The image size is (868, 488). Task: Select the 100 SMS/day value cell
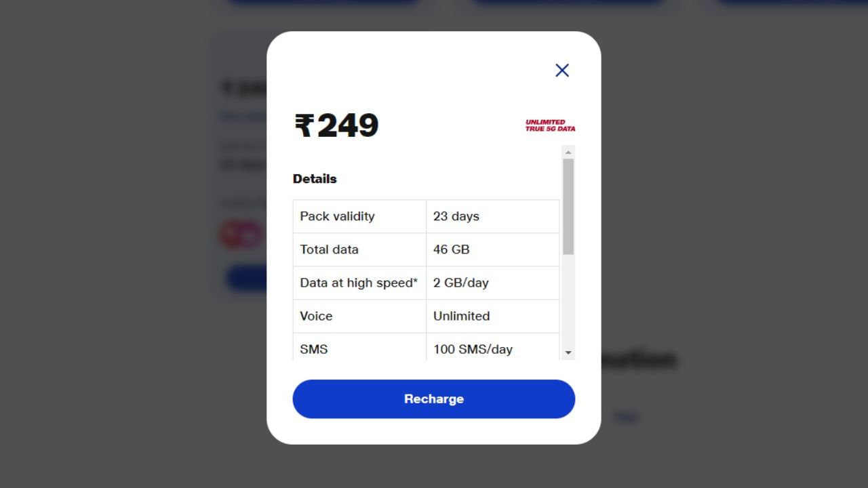pos(493,348)
